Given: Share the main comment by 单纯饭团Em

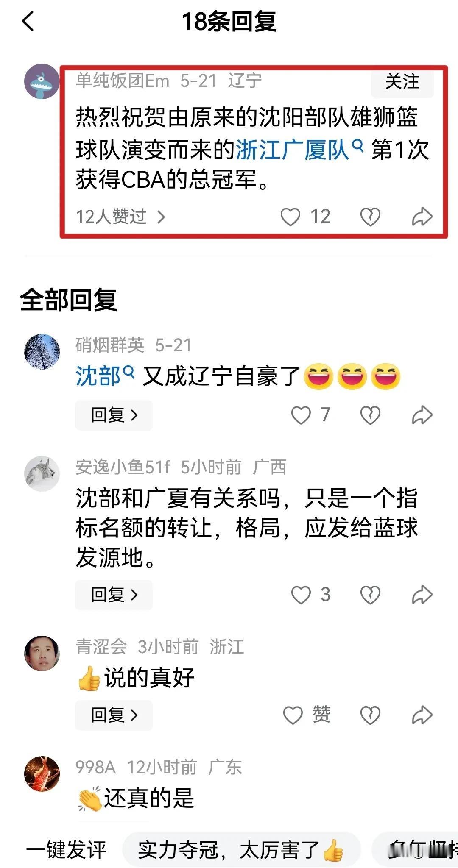Looking at the screenshot, I should click(422, 217).
